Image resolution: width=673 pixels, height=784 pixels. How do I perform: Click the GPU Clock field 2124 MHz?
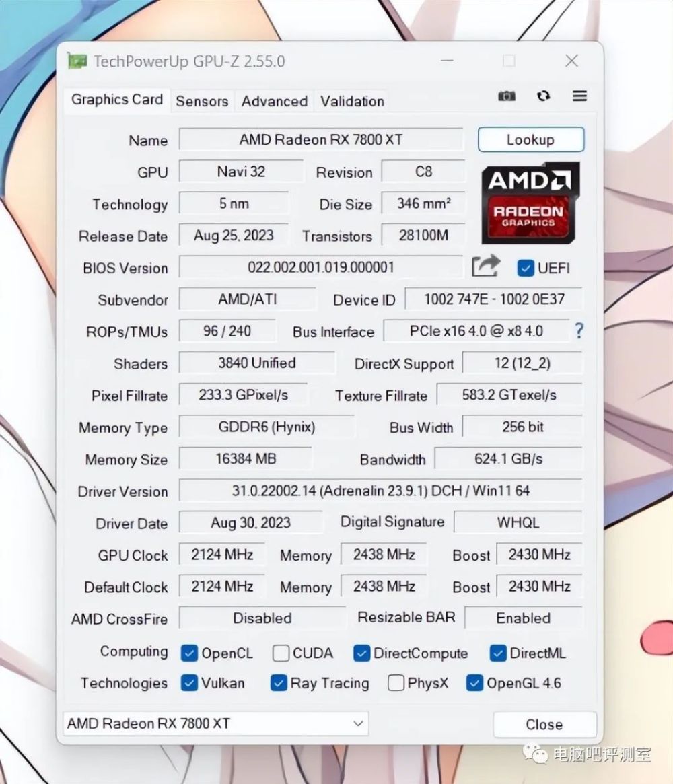(x=222, y=555)
